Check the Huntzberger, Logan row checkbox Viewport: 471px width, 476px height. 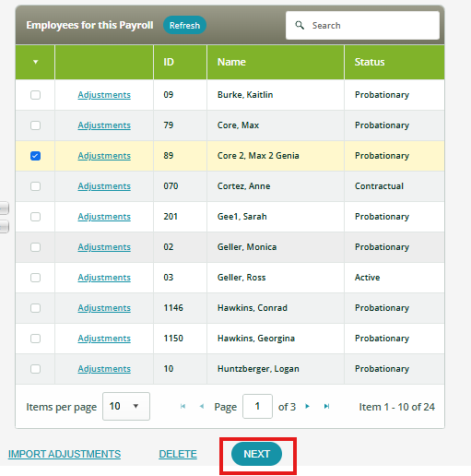35,369
